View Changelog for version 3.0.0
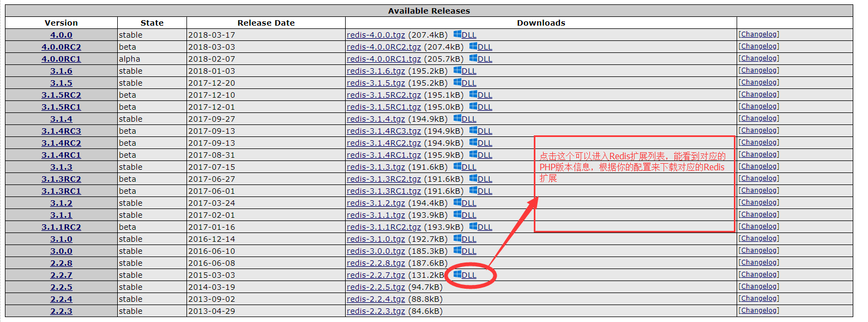This screenshot has height=322, width=868. point(759,251)
